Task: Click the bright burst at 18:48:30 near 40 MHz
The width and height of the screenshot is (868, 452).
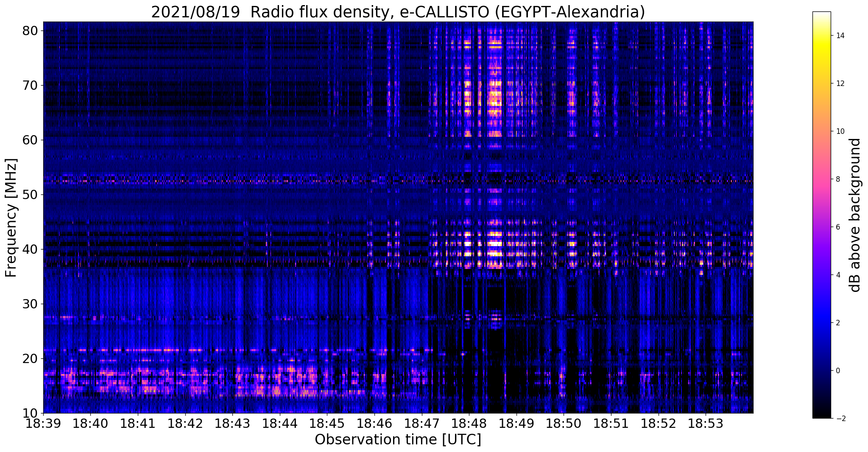Action: point(494,244)
